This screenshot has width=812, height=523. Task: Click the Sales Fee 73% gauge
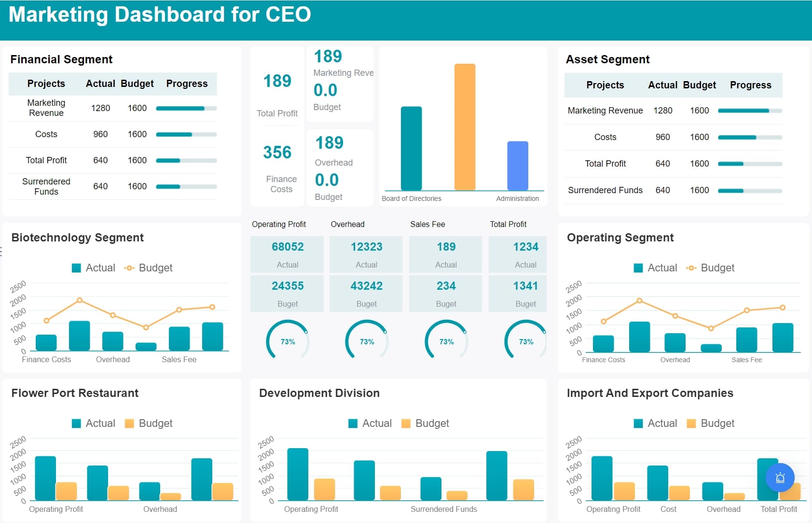446,340
